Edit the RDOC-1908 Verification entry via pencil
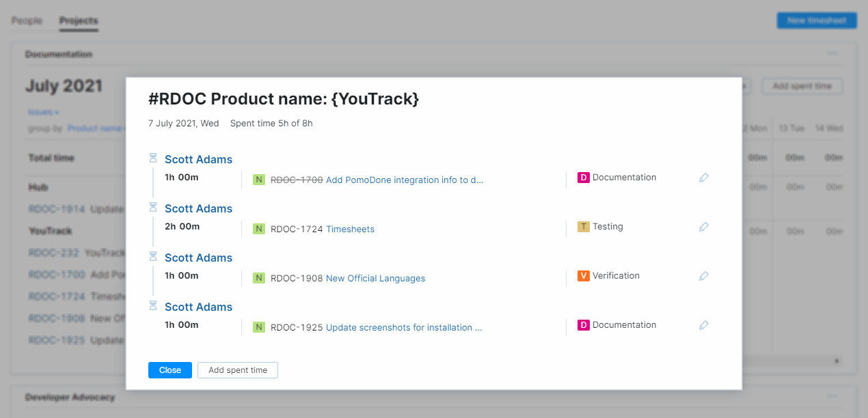868x418 pixels. (x=704, y=276)
